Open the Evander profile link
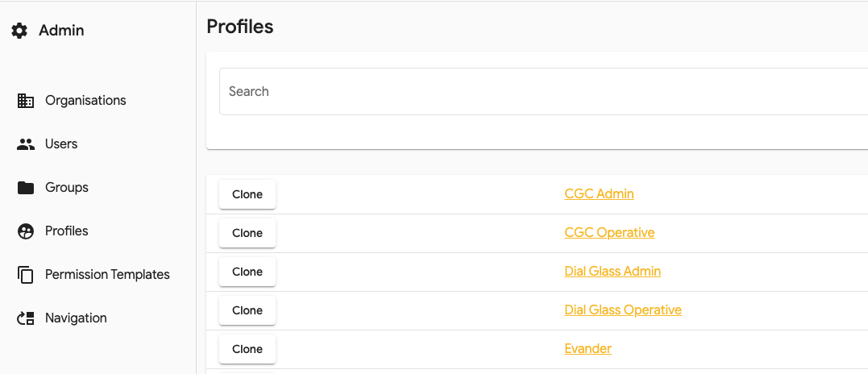868x374 pixels. tap(588, 349)
